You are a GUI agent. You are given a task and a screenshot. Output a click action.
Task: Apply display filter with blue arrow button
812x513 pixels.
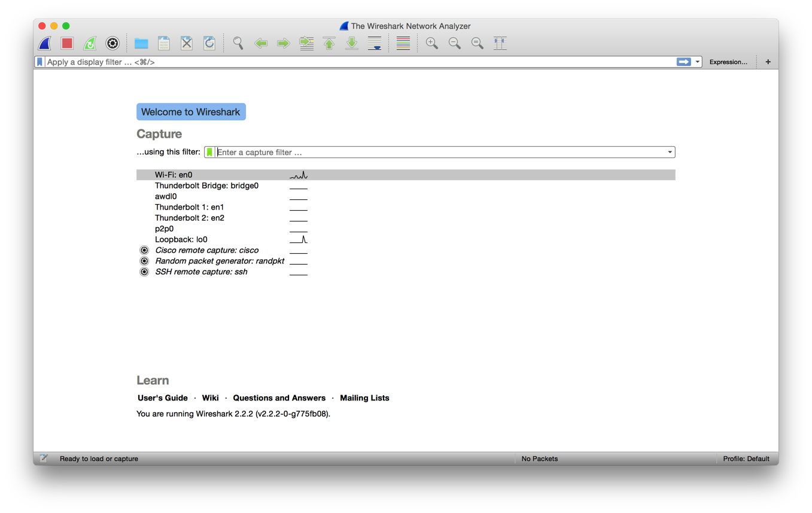(x=683, y=62)
